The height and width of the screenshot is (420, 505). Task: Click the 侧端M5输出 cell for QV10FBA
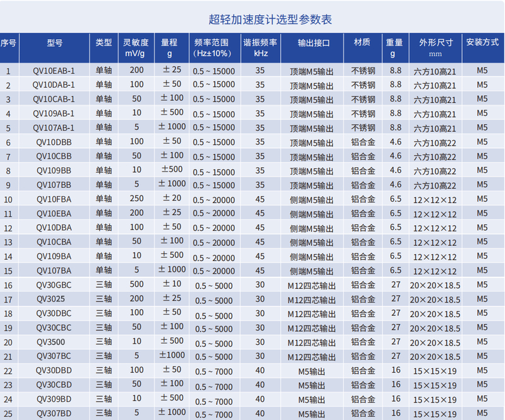click(311, 200)
